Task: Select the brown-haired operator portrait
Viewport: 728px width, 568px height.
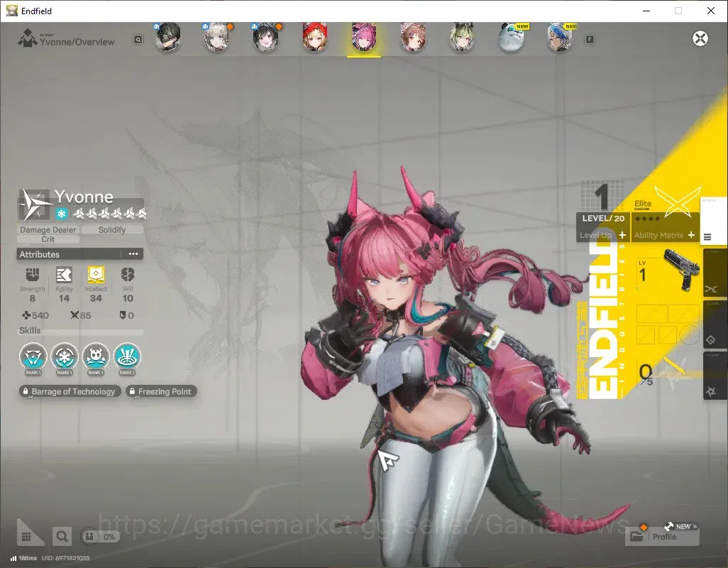Action: (x=413, y=38)
